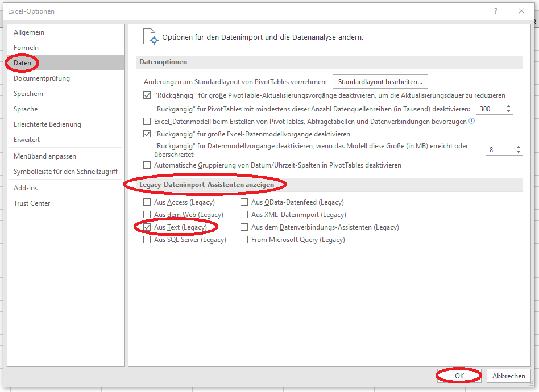Check Aus Access (Legacy)
This screenshot has height=392, width=539.
tap(147, 202)
